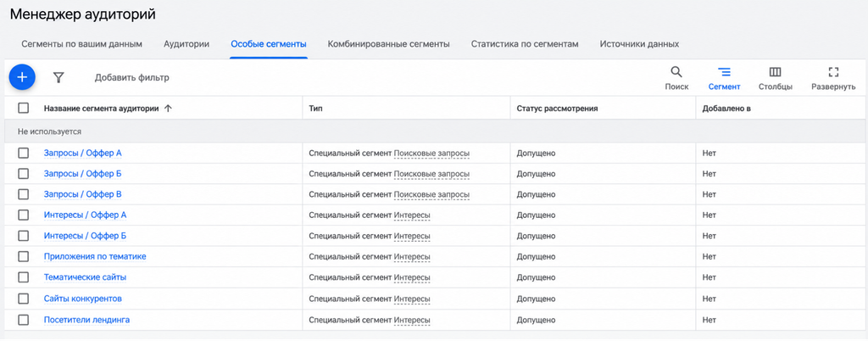
Task: Open the Поиск search tool
Action: click(676, 79)
